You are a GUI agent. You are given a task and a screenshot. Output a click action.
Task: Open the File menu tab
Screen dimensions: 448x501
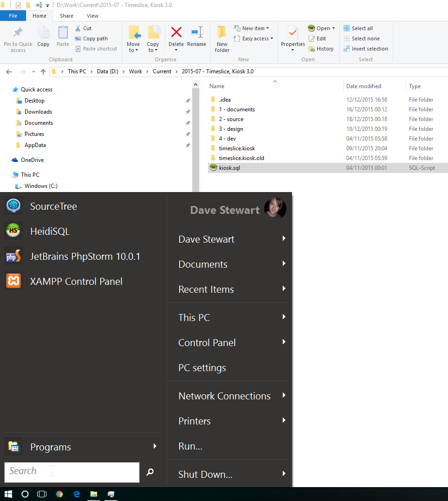(x=13, y=16)
